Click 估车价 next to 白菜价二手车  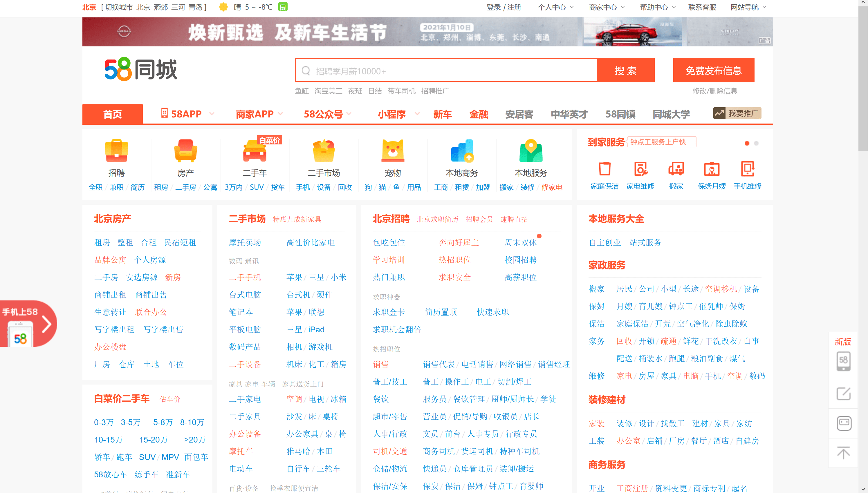[170, 399]
